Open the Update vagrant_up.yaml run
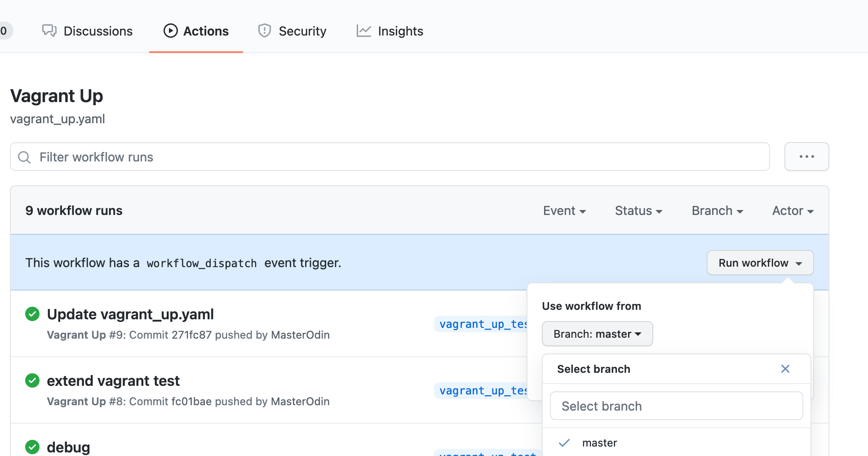 (130, 314)
